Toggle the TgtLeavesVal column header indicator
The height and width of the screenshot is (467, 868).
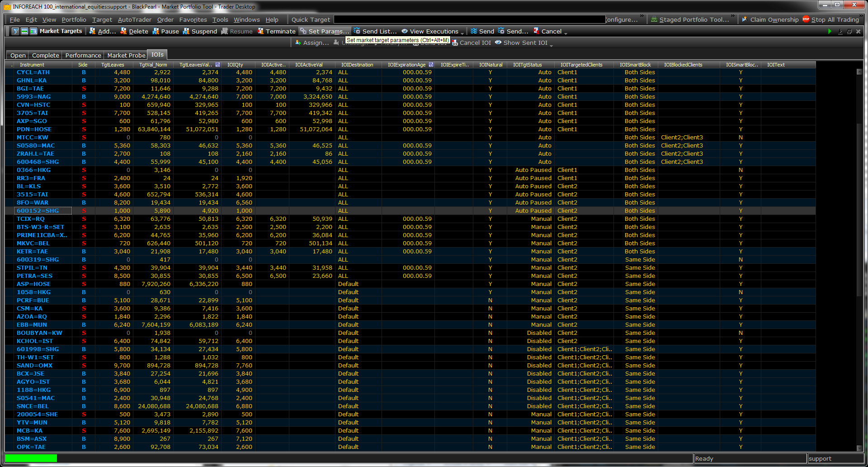pyautogui.click(x=217, y=65)
